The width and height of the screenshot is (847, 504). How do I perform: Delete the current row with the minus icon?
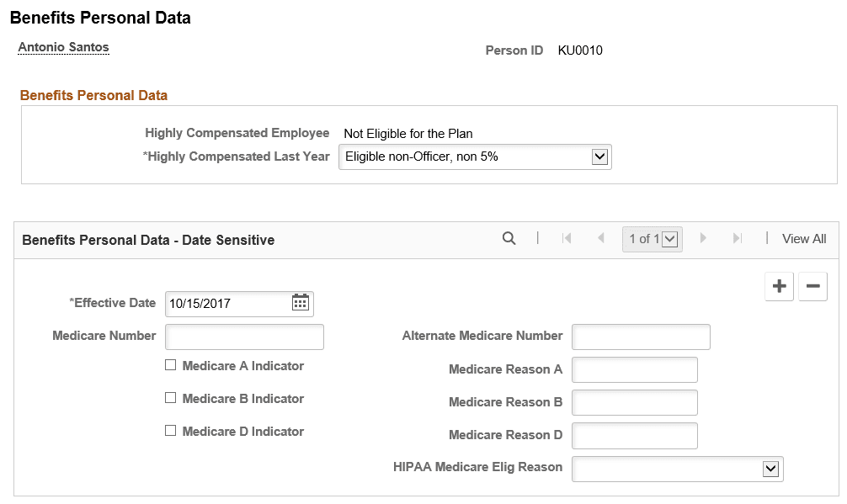(x=812, y=286)
